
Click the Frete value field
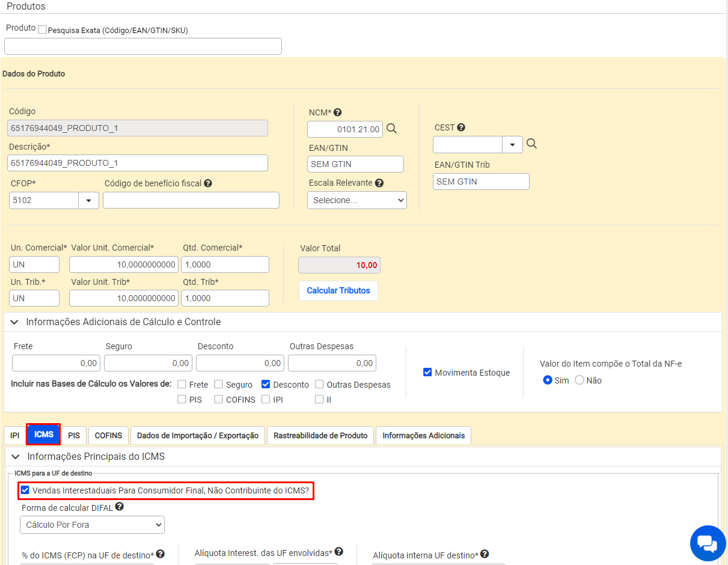click(57, 363)
